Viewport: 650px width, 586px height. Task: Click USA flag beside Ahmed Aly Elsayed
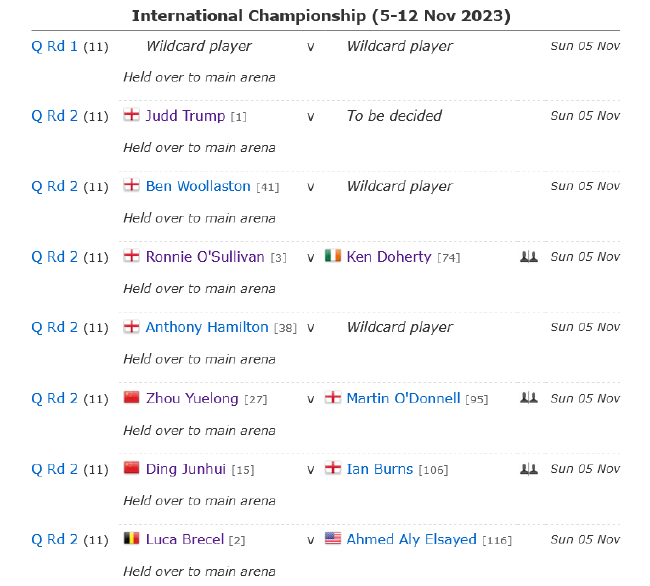333,539
